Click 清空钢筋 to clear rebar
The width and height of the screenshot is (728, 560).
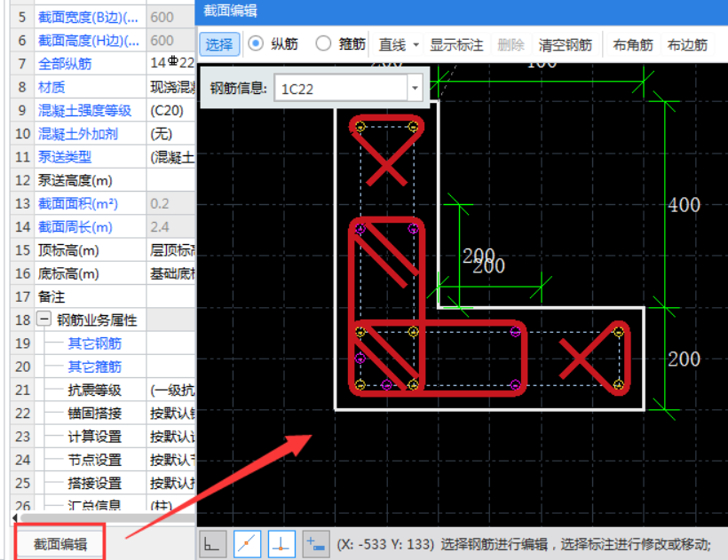pyautogui.click(x=566, y=44)
